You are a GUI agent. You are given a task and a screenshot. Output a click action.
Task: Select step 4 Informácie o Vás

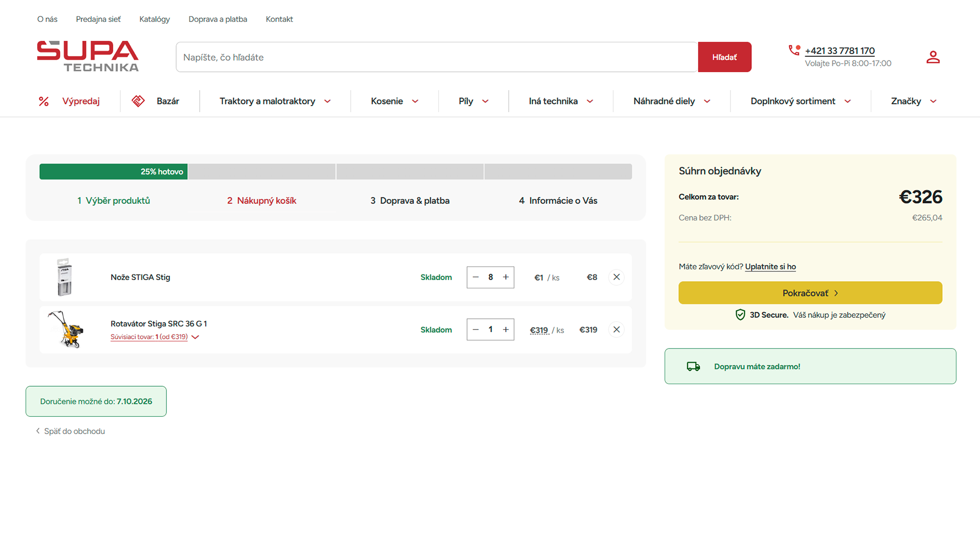pyautogui.click(x=558, y=201)
